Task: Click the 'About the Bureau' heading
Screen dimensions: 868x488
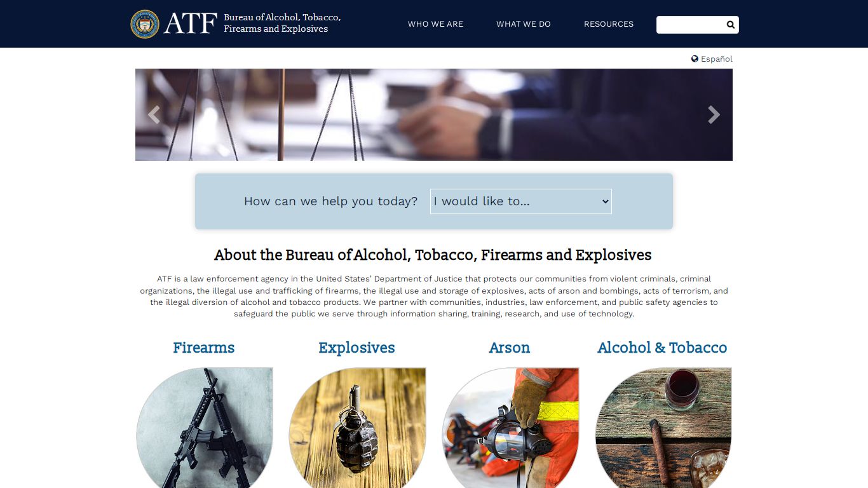Action: (x=433, y=255)
